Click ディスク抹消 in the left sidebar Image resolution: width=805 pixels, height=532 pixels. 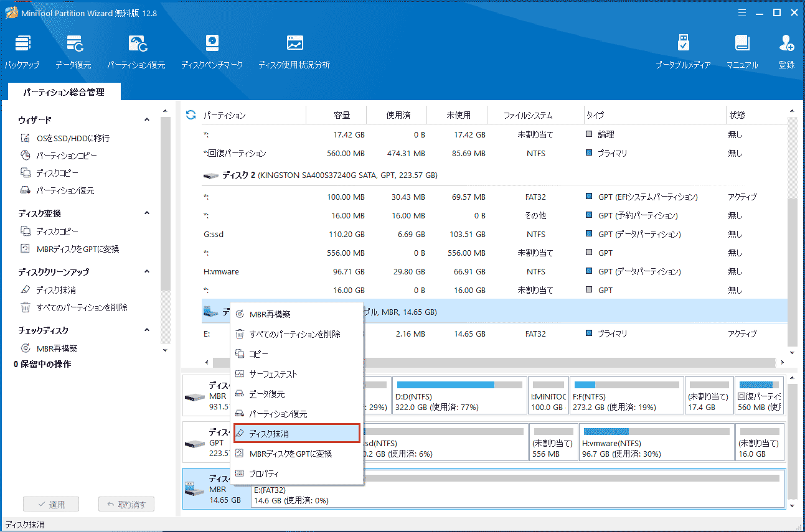(x=48, y=290)
